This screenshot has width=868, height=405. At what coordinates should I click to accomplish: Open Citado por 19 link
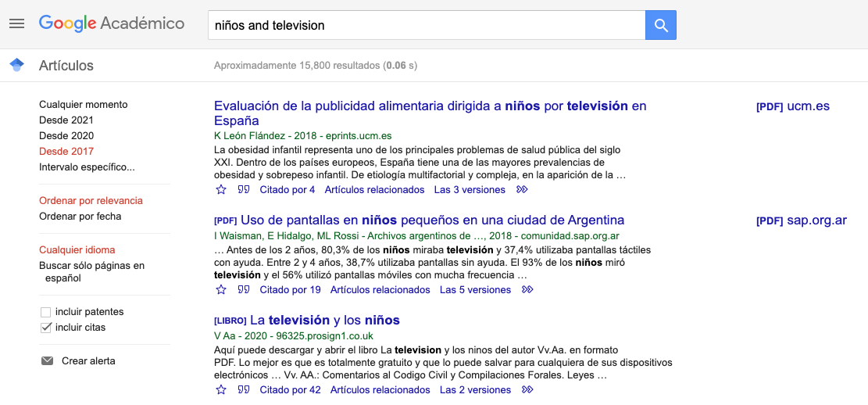[290, 290]
